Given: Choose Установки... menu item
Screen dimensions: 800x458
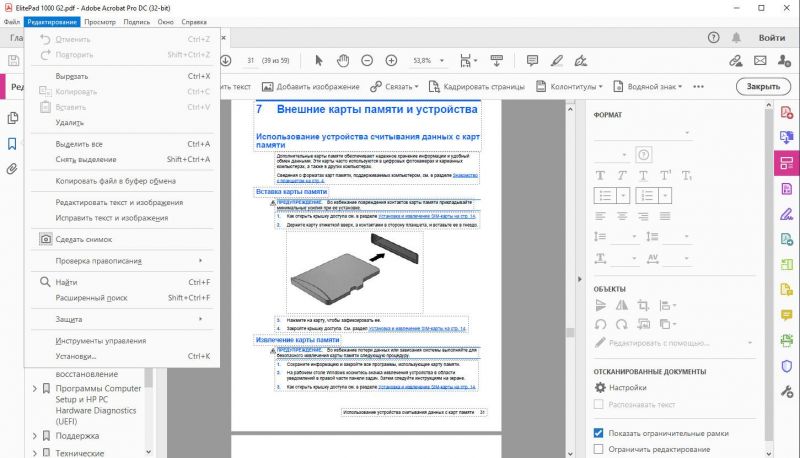Looking at the screenshot, I should [x=122, y=357].
